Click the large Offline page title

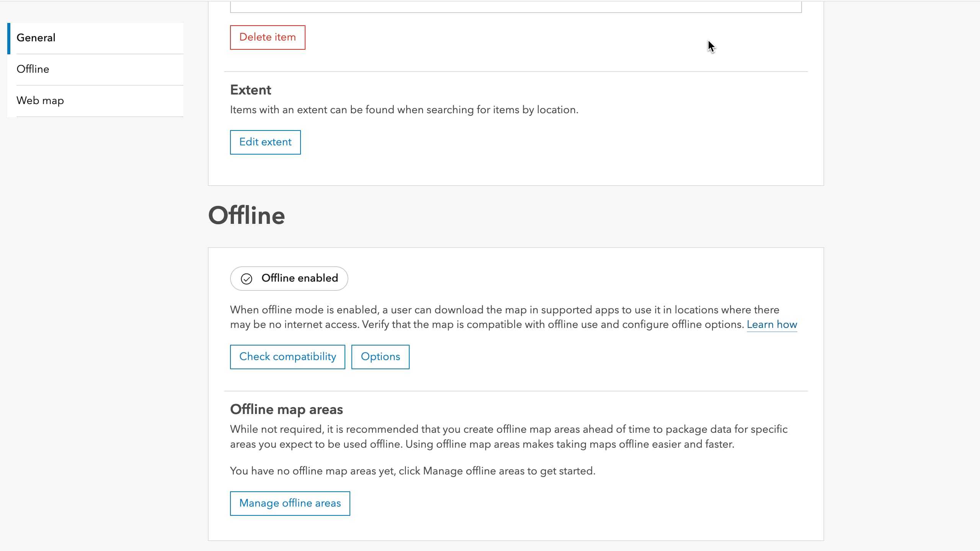(x=247, y=215)
